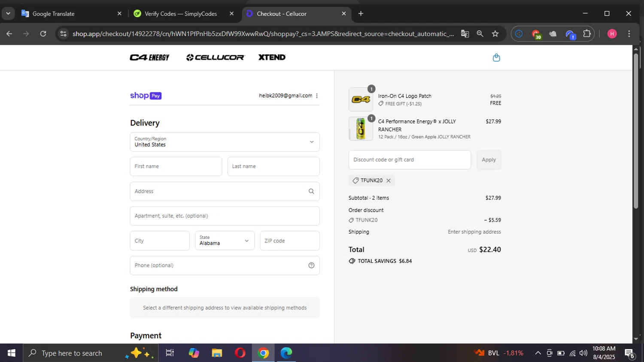Click the cloud extension icon

[x=553, y=34]
